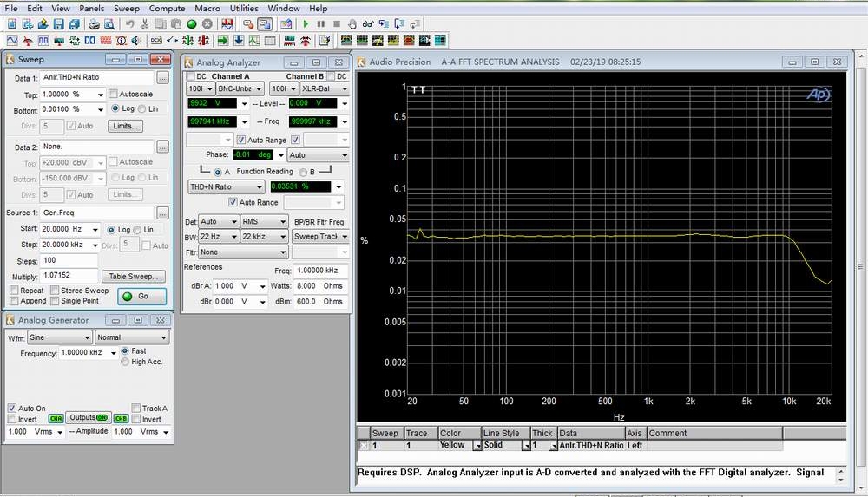Viewport: 868px width, 497px height.
Task: Click the New Test icon in toolbar
Action: (11, 24)
